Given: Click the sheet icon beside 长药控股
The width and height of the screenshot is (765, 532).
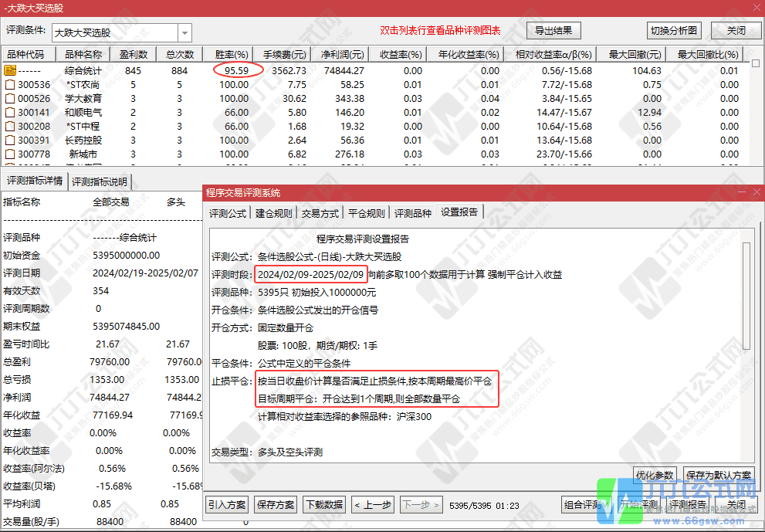Looking at the screenshot, I should pyautogui.click(x=9, y=141).
